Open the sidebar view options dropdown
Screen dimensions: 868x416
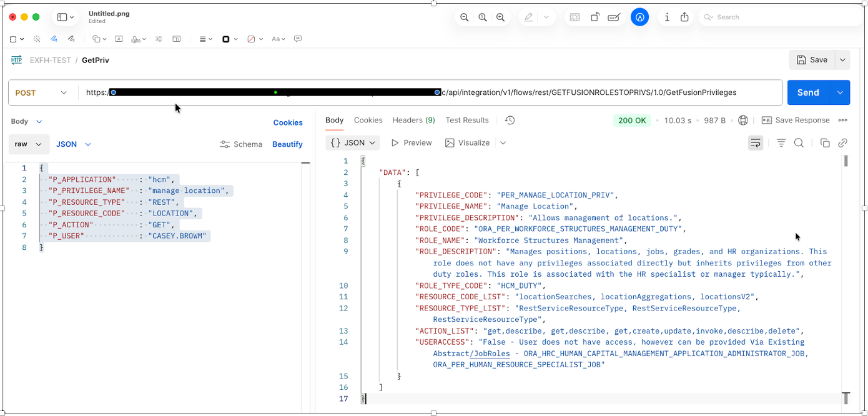[66, 17]
